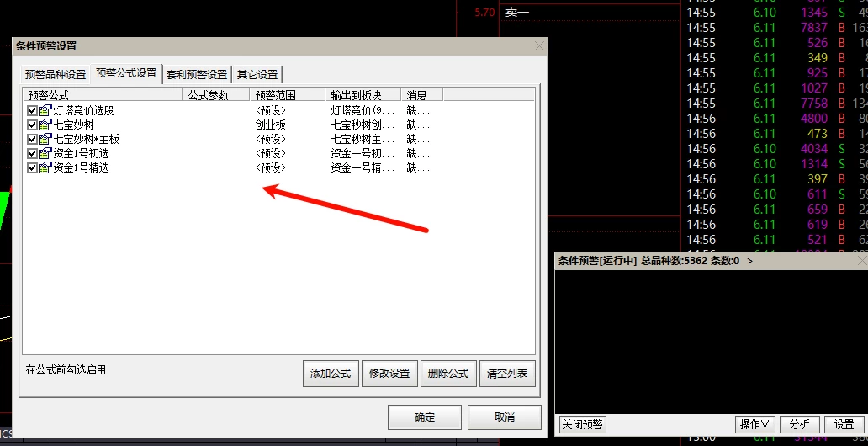Click the 修改设置 button
The width and height of the screenshot is (868, 446).
389,374
